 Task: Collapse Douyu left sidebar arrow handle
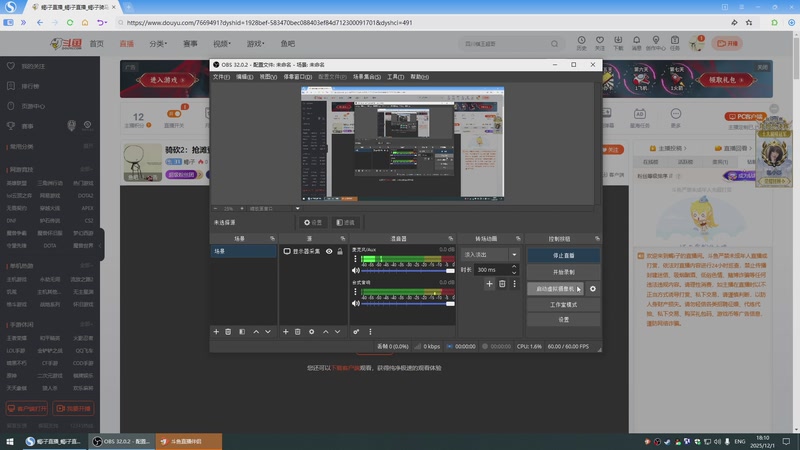coord(102,245)
